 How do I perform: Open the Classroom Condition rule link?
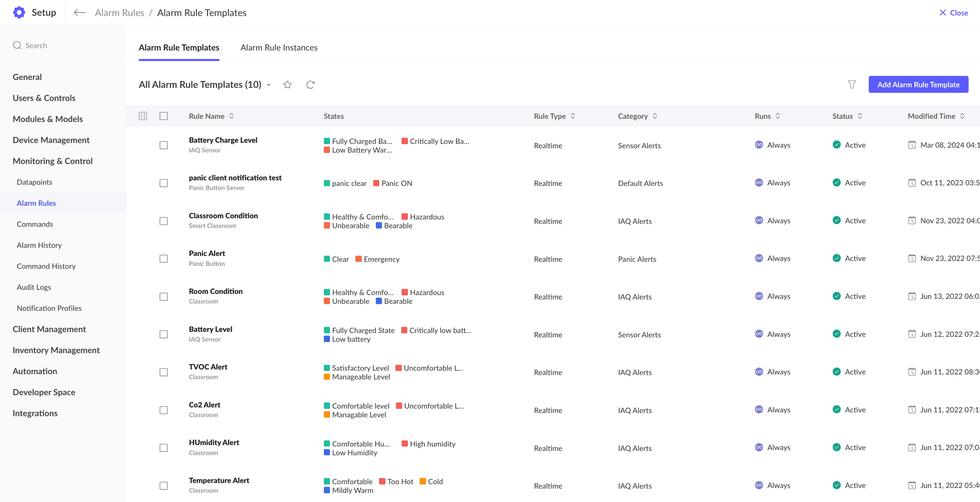point(223,216)
